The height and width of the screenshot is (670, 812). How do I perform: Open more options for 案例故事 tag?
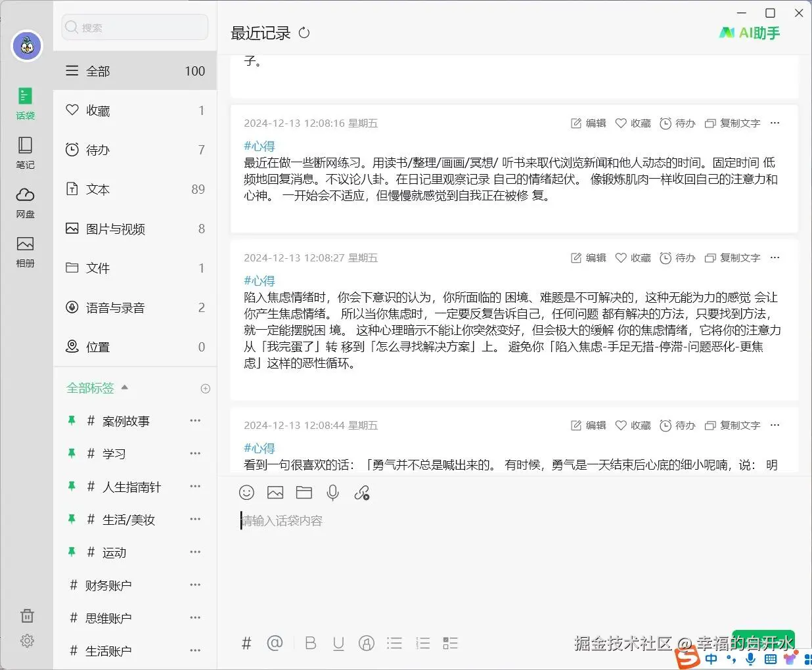[195, 420]
